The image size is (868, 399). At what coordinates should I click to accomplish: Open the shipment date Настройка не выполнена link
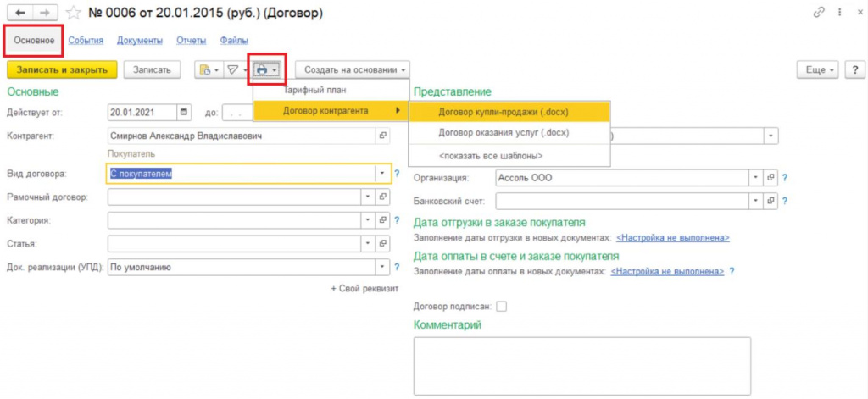point(672,237)
